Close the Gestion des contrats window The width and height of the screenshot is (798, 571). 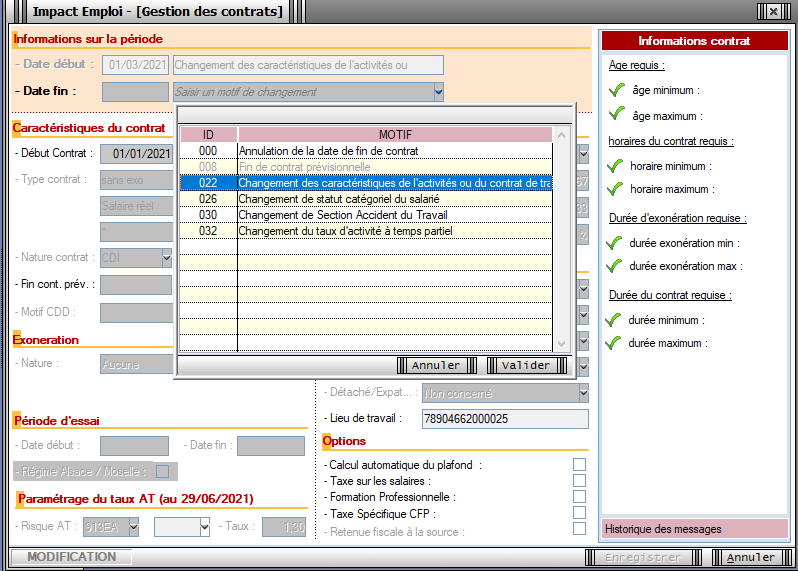774,11
